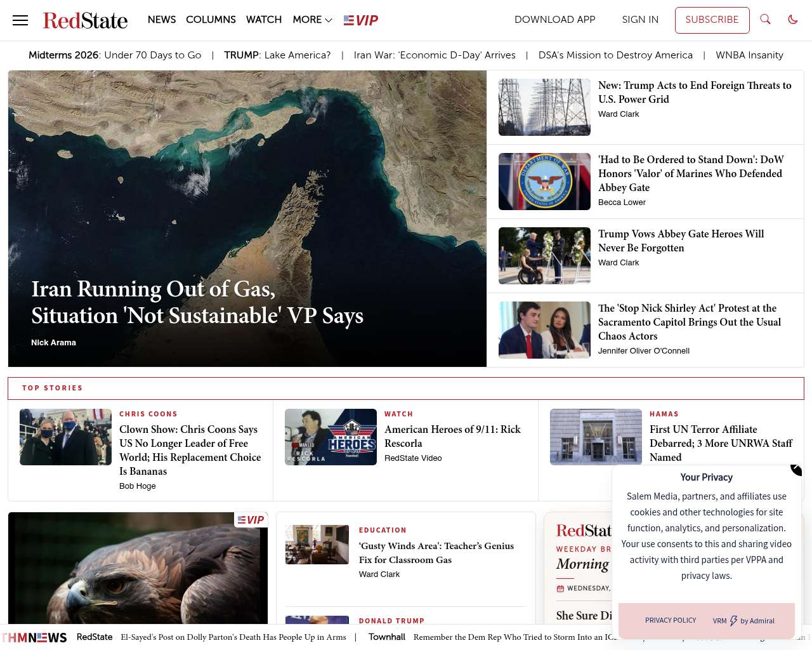Click DOWNLOAD APP link
Screen dimensions: 812x650
pos(555,20)
